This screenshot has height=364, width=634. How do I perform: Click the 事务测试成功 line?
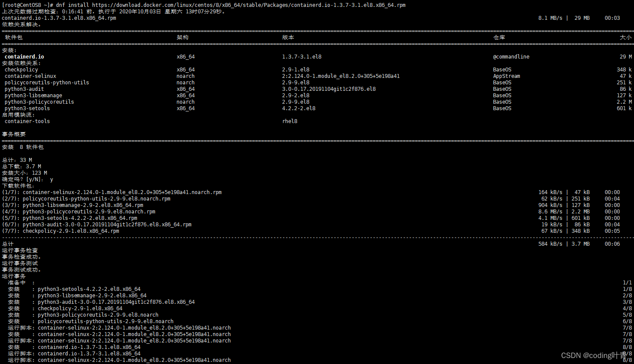click(22, 270)
